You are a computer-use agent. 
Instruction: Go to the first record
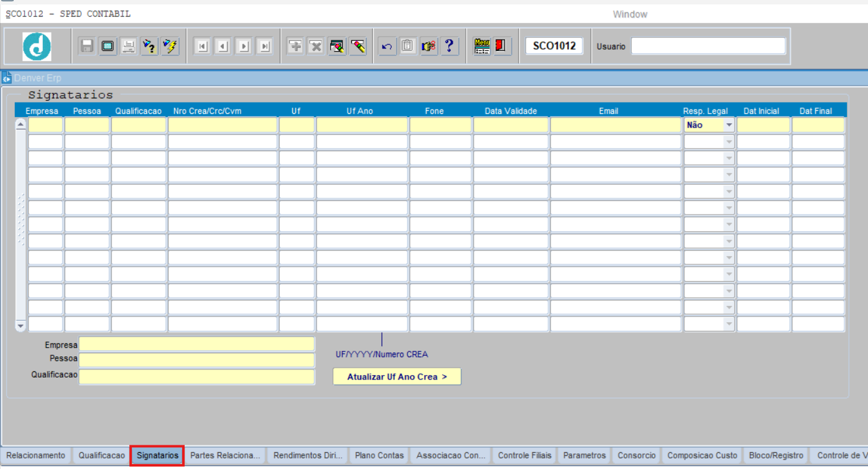[202, 46]
